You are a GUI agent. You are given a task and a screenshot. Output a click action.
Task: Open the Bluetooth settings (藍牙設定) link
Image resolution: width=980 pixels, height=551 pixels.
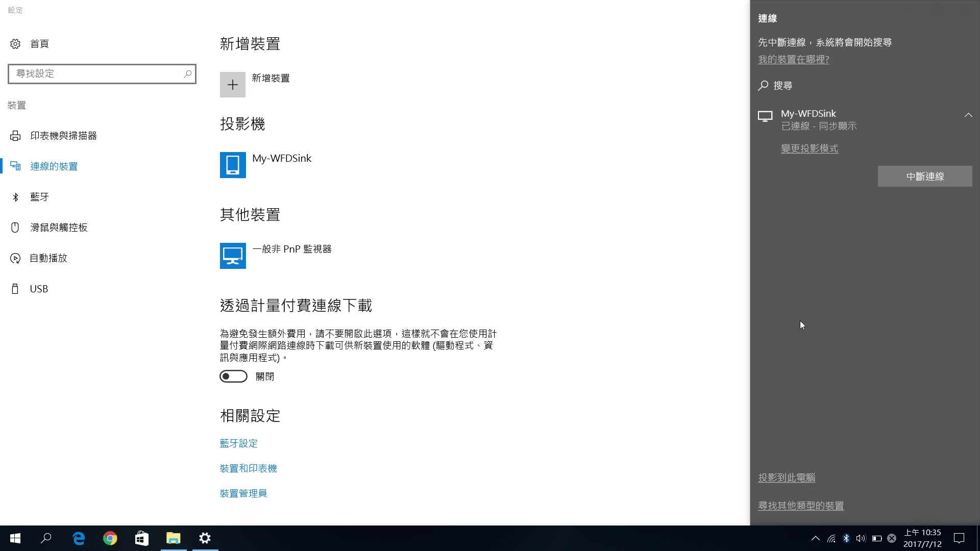pyautogui.click(x=238, y=443)
